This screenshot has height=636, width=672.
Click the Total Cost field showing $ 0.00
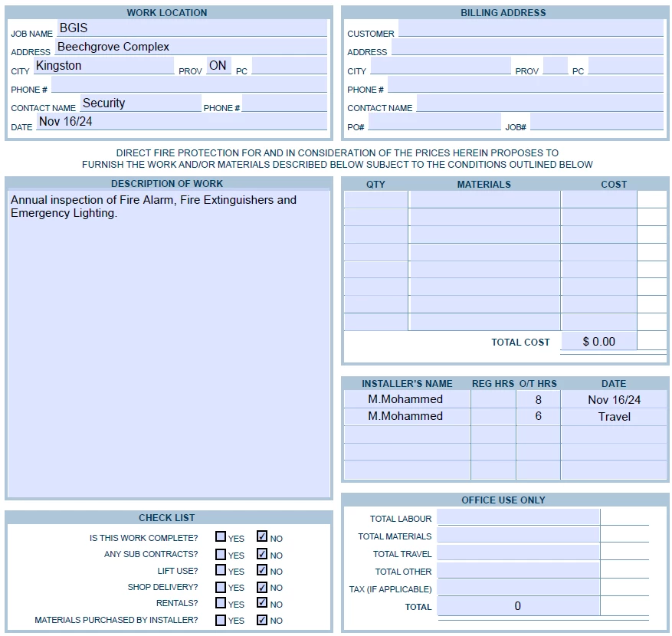click(x=598, y=341)
